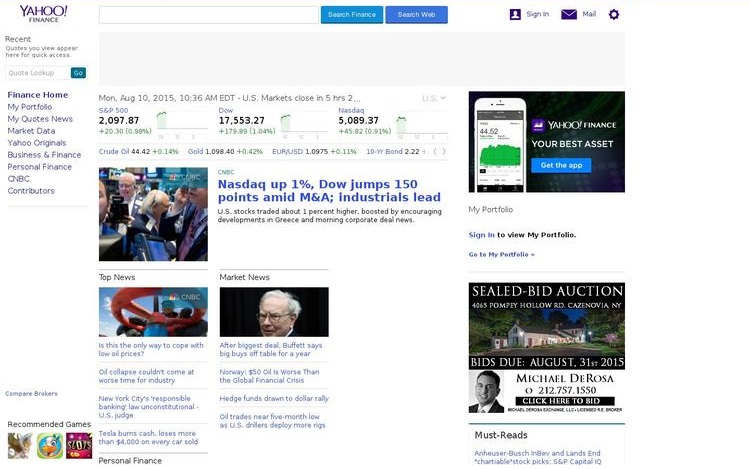The width and height of the screenshot is (750, 469).
Task: Open 'Tesla burns cash' story
Action: coord(148,437)
